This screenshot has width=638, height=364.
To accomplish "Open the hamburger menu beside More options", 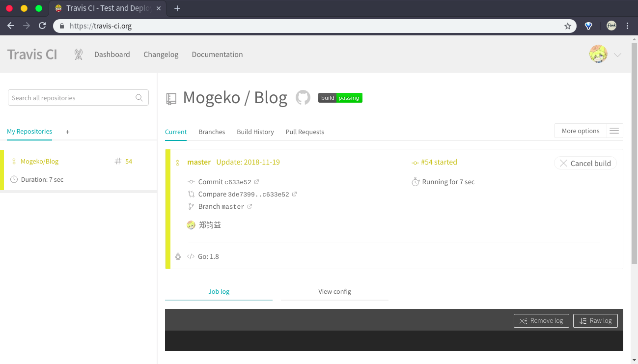I will pyautogui.click(x=614, y=131).
